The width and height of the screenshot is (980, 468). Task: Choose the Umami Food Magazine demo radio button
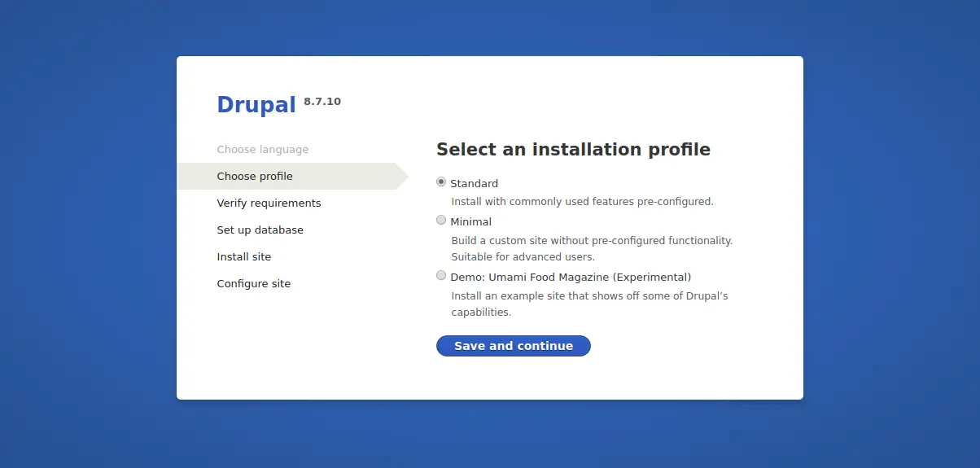click(441, 276)
